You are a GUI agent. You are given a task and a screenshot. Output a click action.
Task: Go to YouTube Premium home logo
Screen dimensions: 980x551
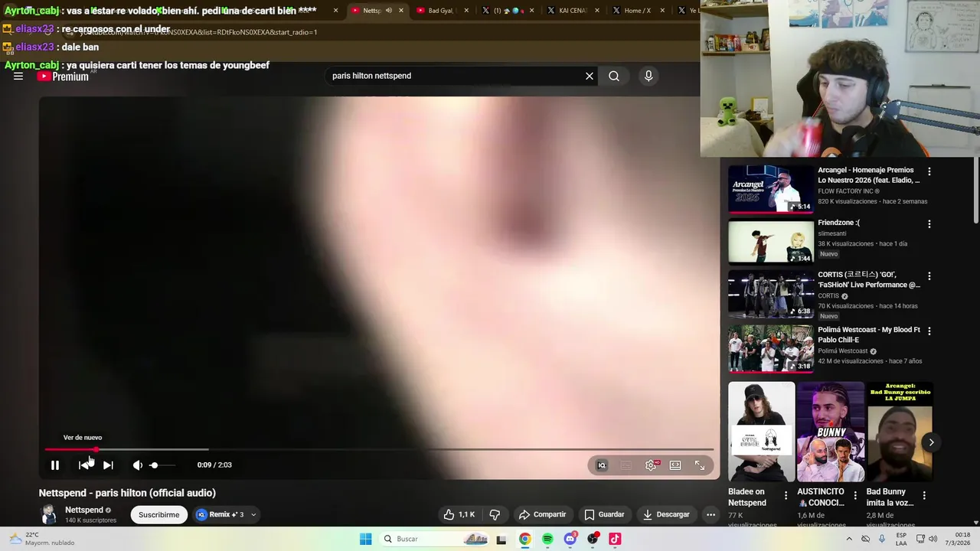point(63,76)
